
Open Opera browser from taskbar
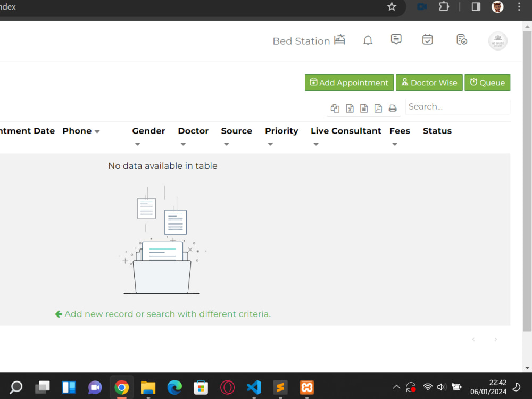click(227, 387)
